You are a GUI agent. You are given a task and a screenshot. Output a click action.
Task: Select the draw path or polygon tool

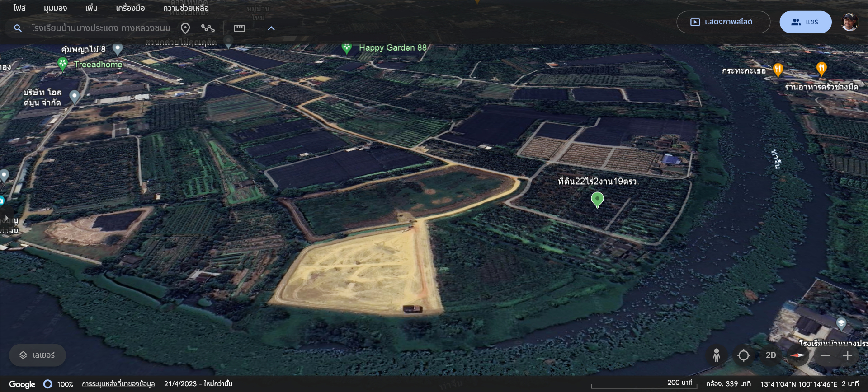click(x=208, y=28)
